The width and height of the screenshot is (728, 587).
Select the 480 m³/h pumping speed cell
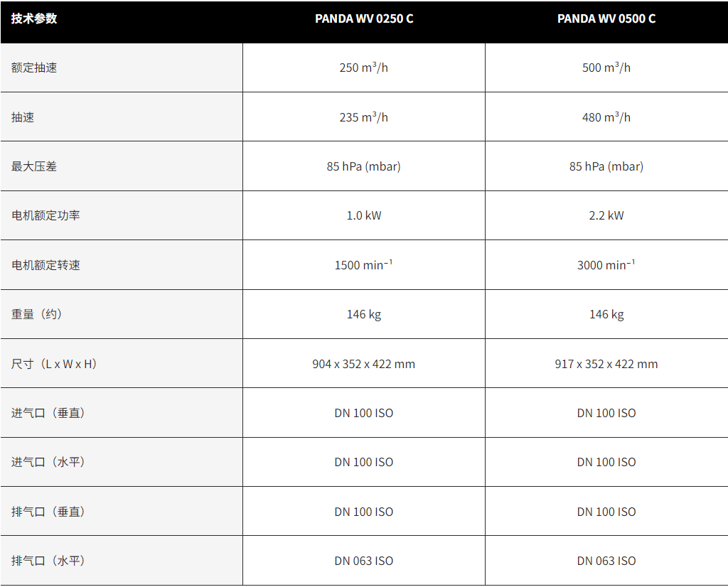pos(606,117)
